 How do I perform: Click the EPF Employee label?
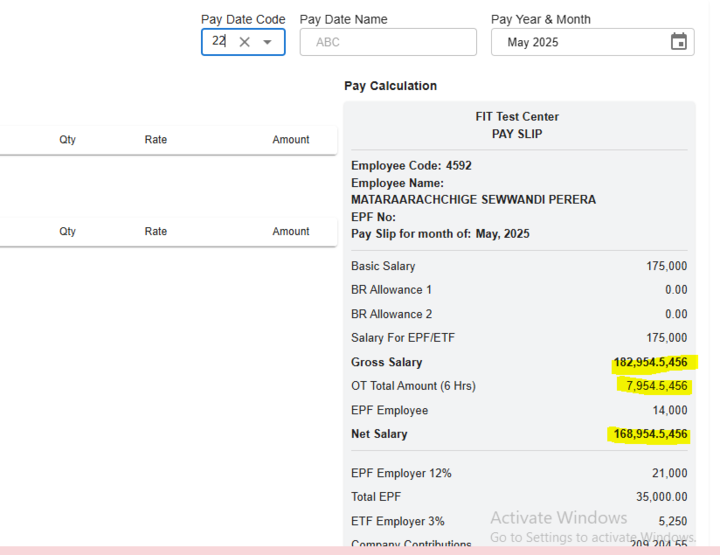point(389,410)
